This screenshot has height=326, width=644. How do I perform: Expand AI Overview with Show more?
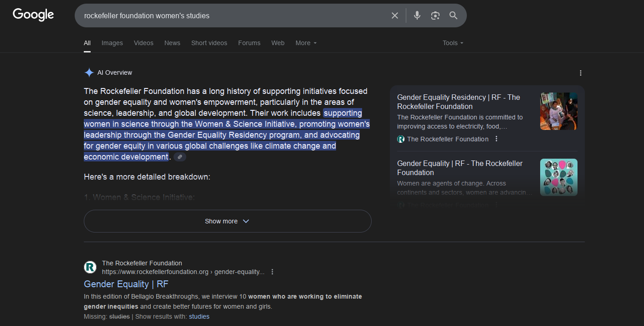[x=228, y=221]
